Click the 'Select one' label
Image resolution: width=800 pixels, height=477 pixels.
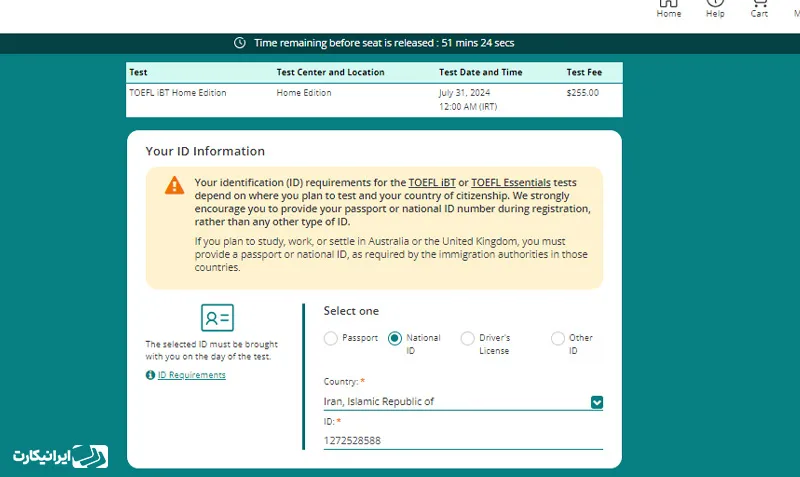(x=351, y=311)
